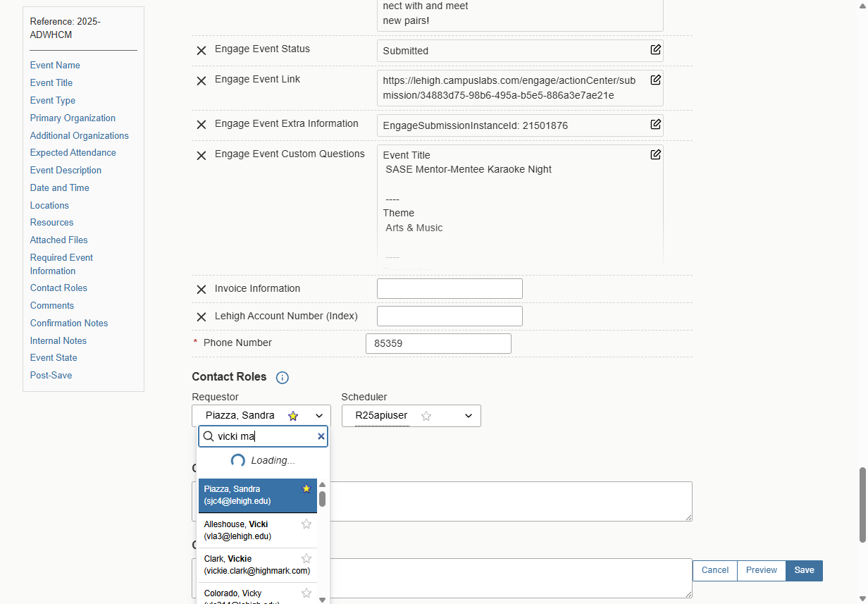The image size is (868, 604).
Task: Go to Event Description section
Action: (66, 170)
